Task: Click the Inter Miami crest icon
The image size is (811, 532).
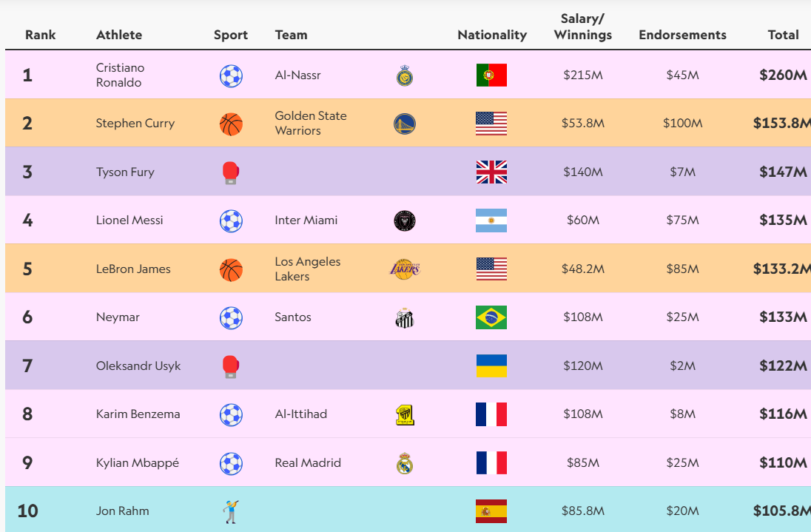Action: tap(404, 220)
